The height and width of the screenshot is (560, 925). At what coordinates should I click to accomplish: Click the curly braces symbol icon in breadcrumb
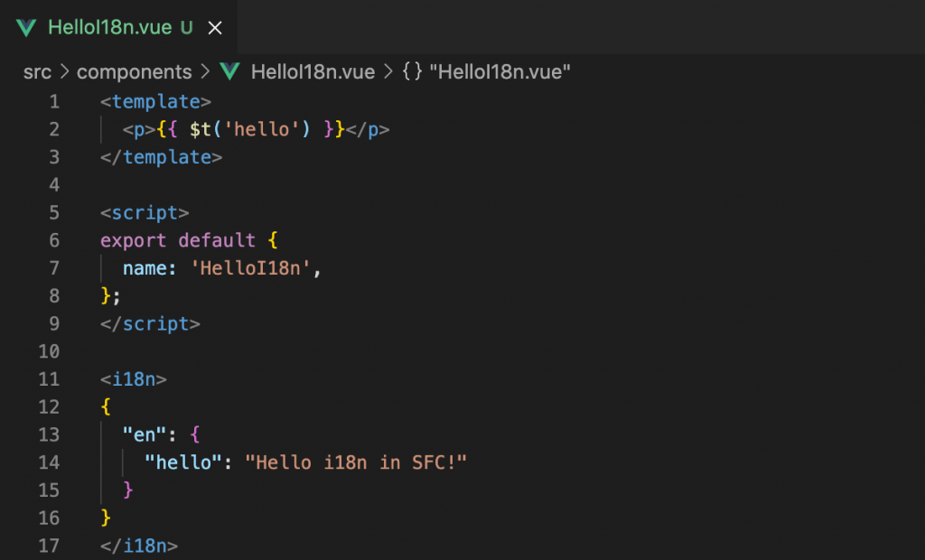(x=412, y=71)
